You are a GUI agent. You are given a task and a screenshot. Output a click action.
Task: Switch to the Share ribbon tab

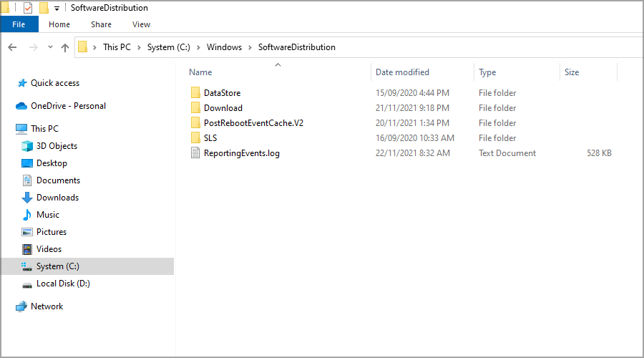click(x=101, y=24)
